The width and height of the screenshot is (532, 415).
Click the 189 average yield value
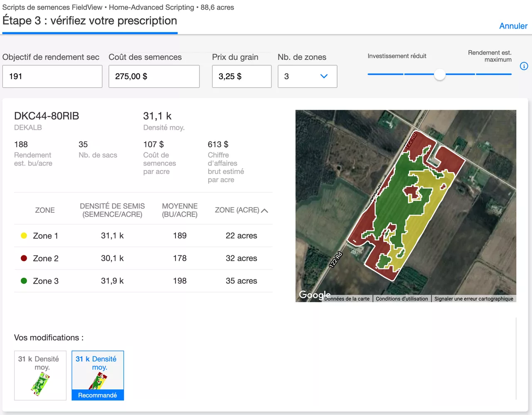[180, 236]
